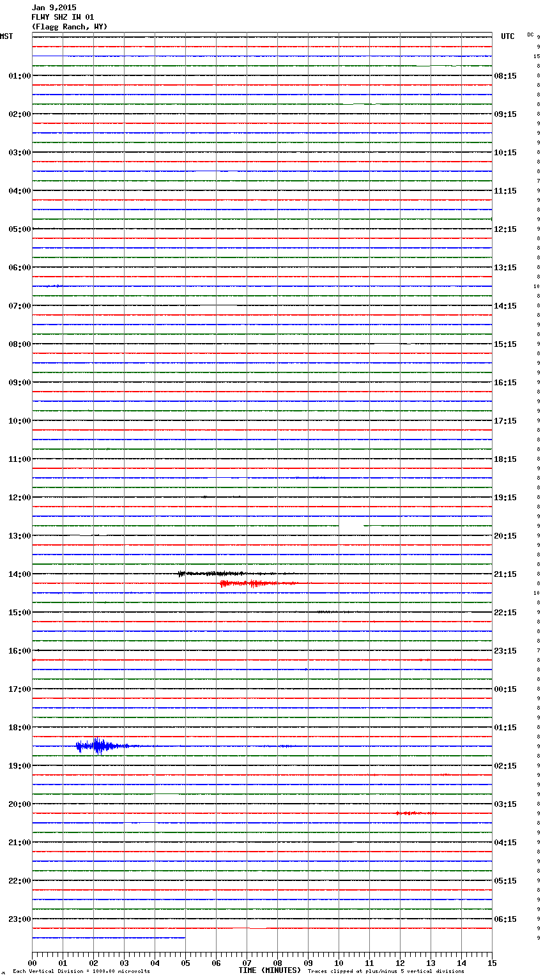This screenshot has width=543, height=980.
Task: Select the 04:00 MST time label
Action: click(20, 191)
